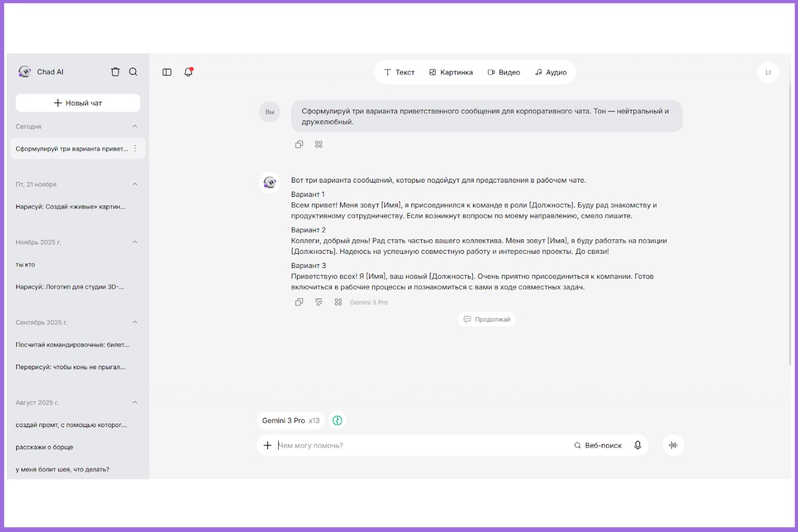This screenshot has width=798, height=532.
Task: Open the token balance brain icon
Action: pyautogui.click(x=338, y=420)
